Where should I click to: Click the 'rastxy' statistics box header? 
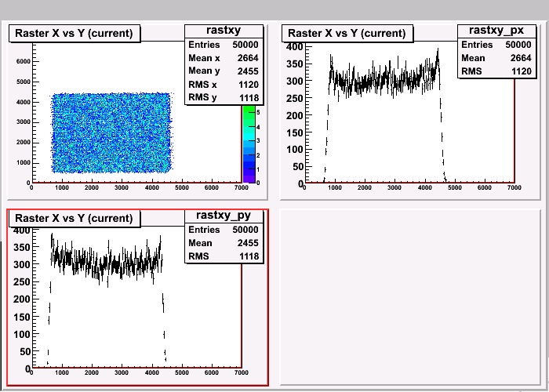pyautogui.click(x=224, y=31)
